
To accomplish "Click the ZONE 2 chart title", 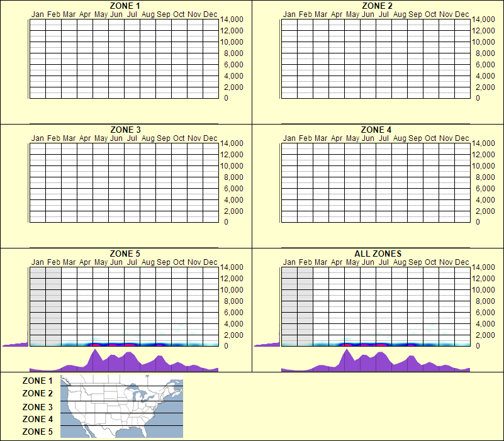I will point(376,6).
